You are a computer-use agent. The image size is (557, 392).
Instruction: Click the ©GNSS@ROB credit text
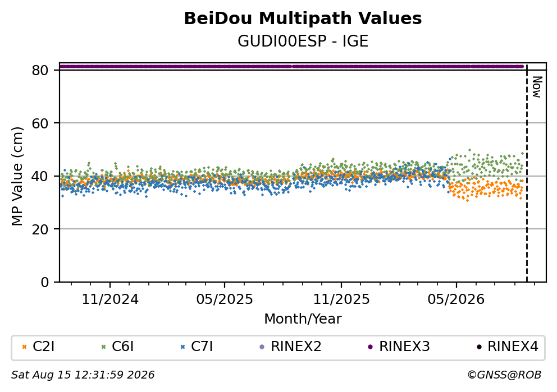click(504, 375)
